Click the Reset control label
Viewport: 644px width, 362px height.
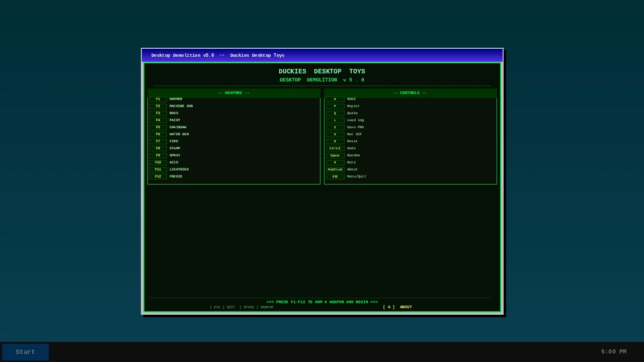[352, 141]
